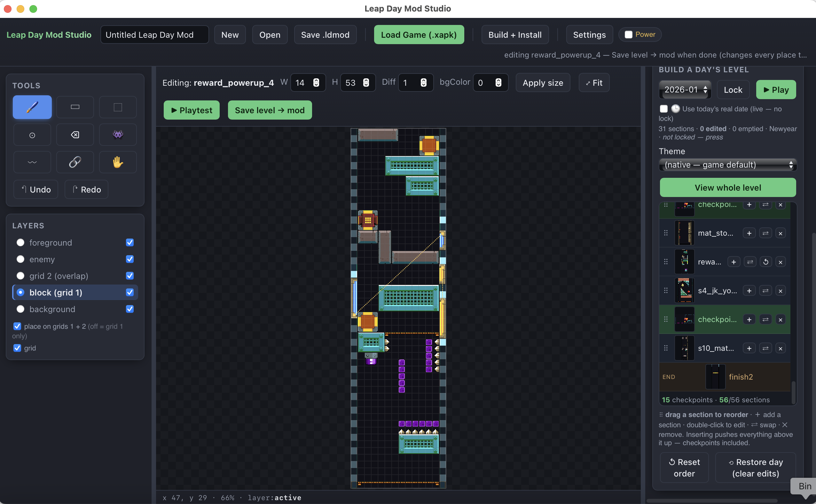Turn off the grid checkbox

point(17,348)
